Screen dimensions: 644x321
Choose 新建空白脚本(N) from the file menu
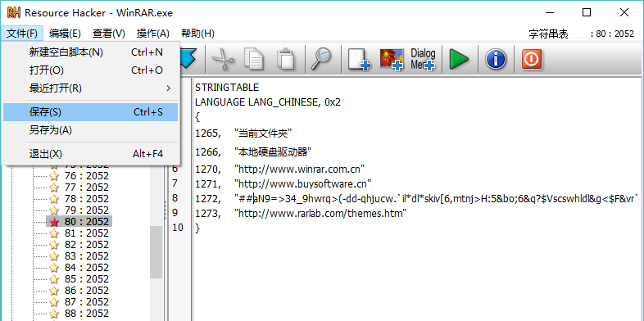coord(90,52)
